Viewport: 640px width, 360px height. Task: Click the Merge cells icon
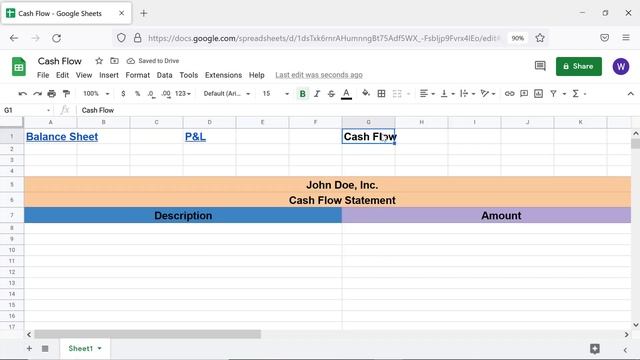point(397,94)
